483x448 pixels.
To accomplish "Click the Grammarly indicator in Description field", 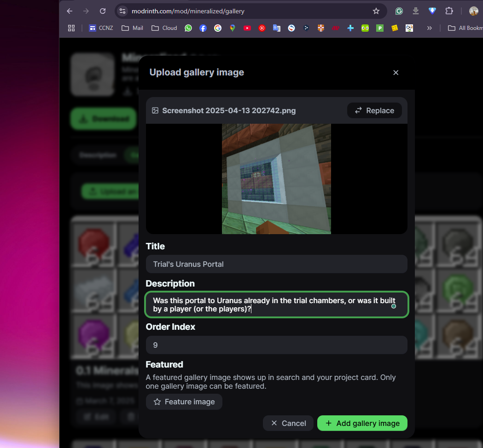I will (394, 306).
